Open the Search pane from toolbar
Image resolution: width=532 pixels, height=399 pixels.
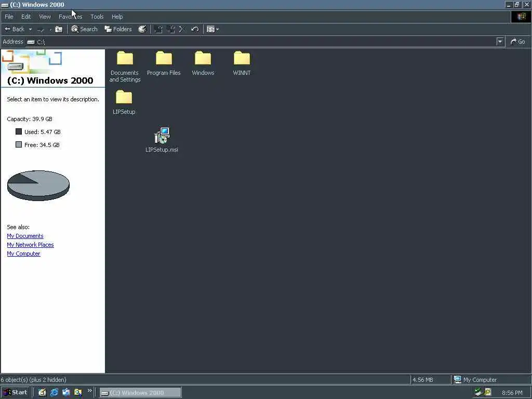click(85, 29)
